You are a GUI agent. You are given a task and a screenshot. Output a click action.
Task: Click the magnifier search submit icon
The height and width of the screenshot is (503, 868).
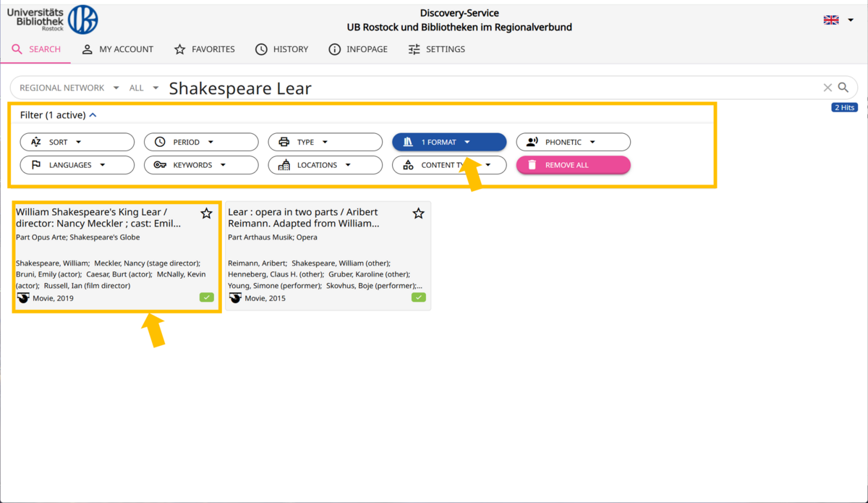pyautogui.click(x=843, y=88)
